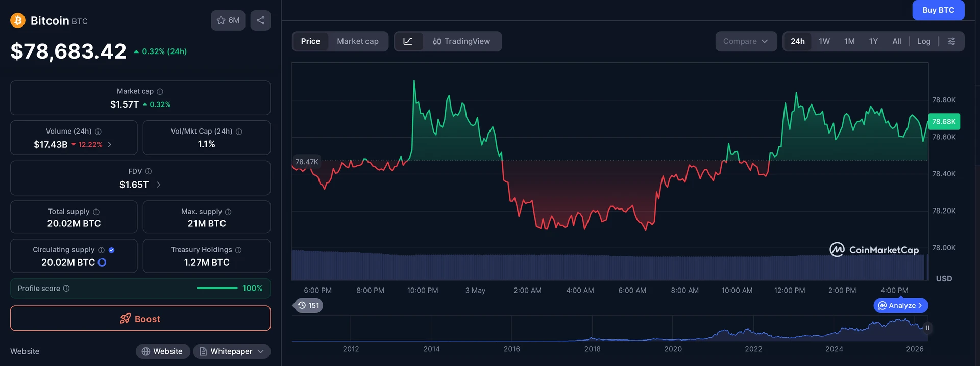Image resolution: width=980 pixels, height=366 pixels.
Task: Switch to Market cap tab
Action: tap(358, 41)
